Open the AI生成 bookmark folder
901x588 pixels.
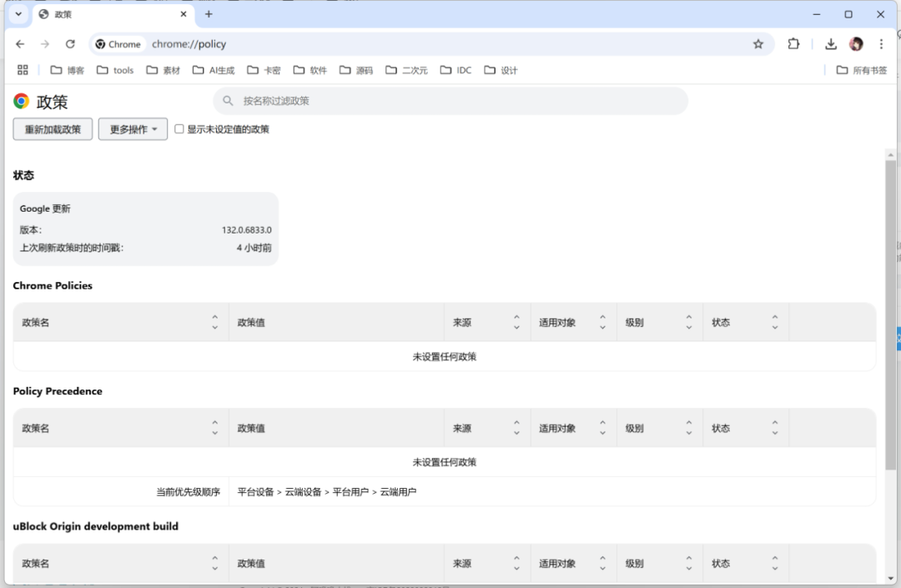(214, 70)
